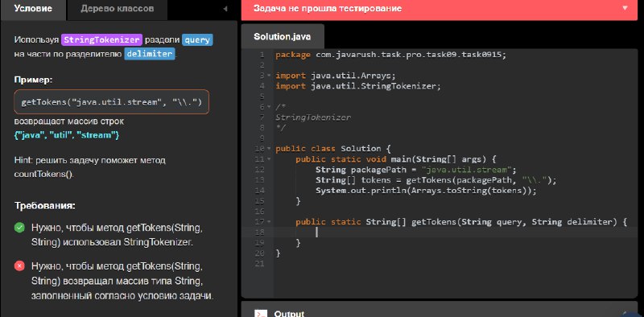This screenshot has width=644, height=317.
Task: Collapse the left panel with the arrow
Action: click(x=225, y=9)
